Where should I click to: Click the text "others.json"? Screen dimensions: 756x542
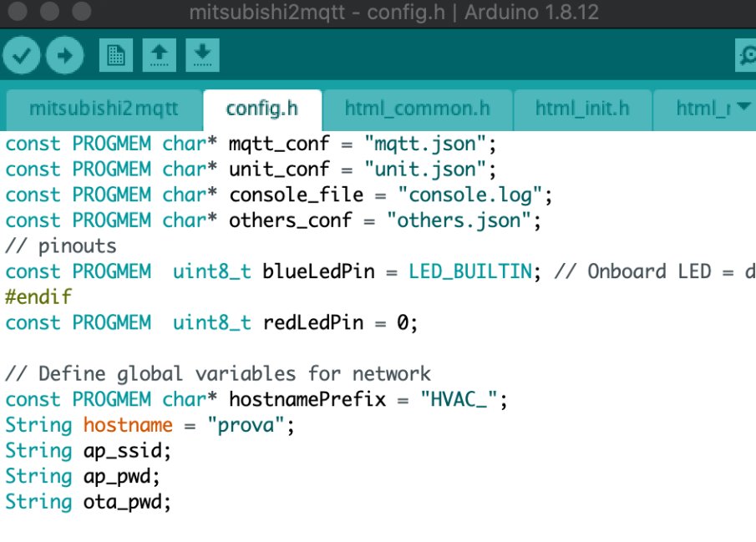459,220
